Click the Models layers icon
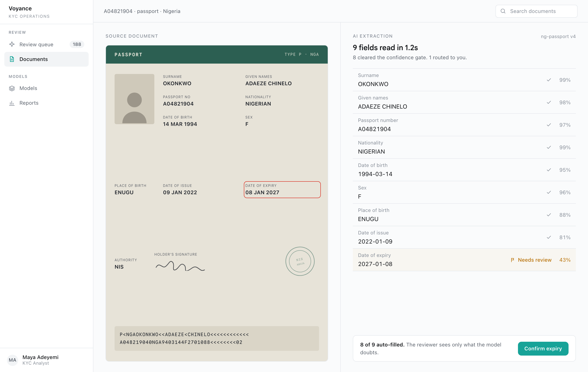This screenshot has width=588, height=372. point(12,88)
